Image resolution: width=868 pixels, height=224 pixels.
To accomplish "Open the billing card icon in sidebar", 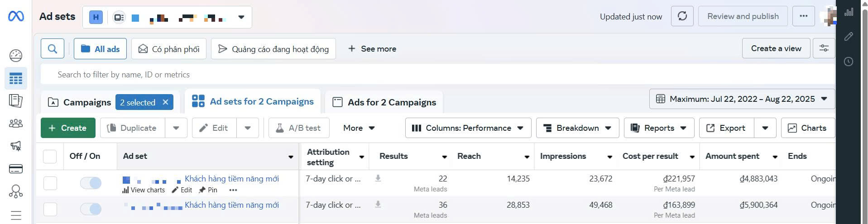I will tap(16, 169).
